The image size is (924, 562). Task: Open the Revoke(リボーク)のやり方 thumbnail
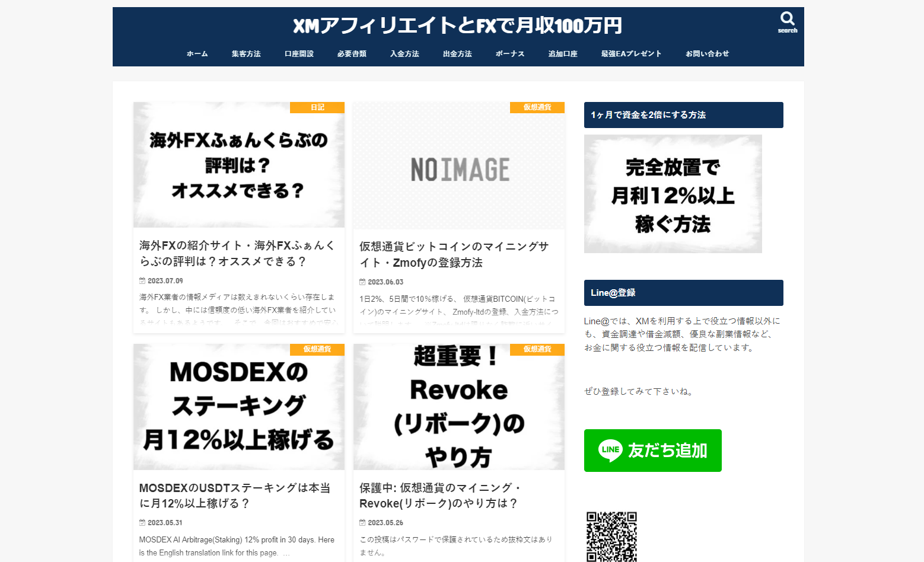click(x=459, y=407)
